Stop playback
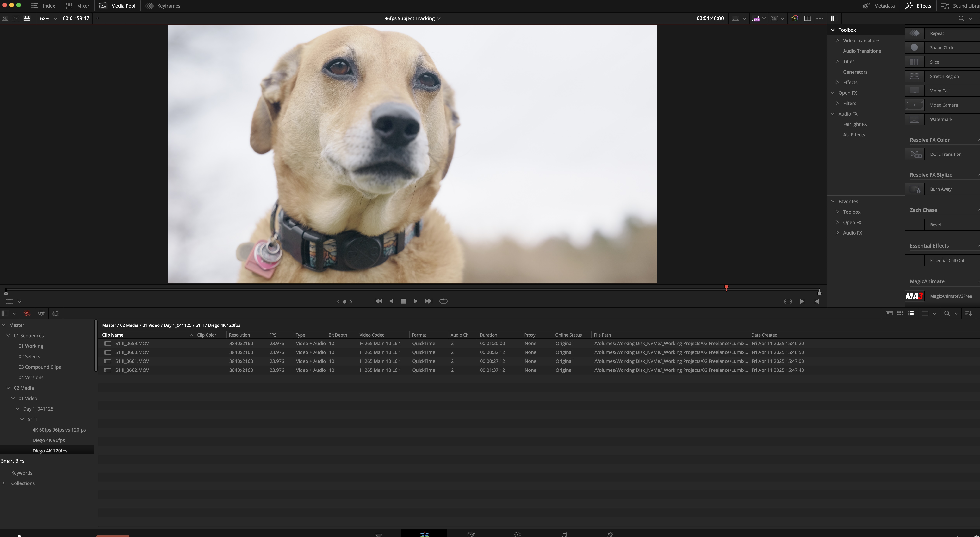Image resolution: width=980 pixels, height=537 pixels. tap(403, 301)
